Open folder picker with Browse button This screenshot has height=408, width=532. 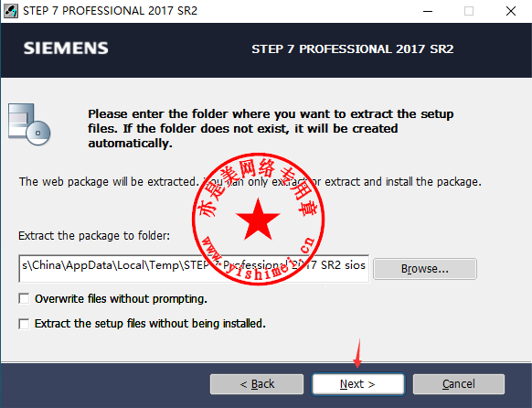pyautogui.click(x=425, y=269)
